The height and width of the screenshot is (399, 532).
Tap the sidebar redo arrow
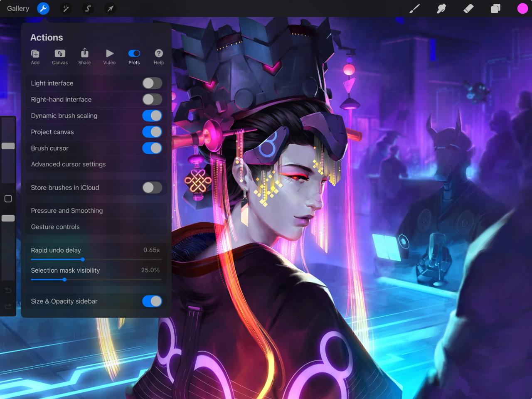[8, 307]
